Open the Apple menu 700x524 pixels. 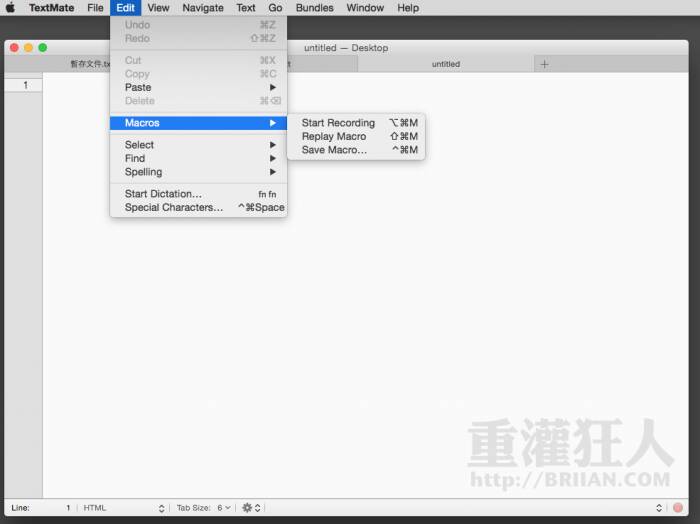[10, 8]
